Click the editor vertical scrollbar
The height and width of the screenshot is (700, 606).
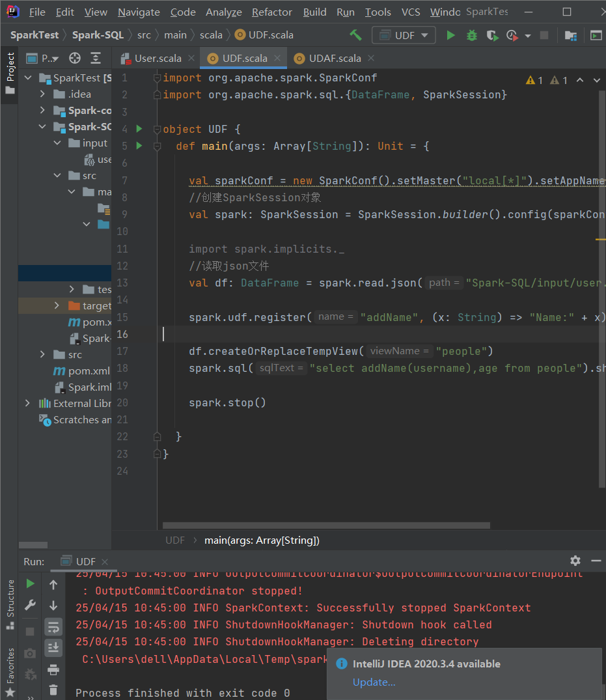pyautogui.click(x=601, y=288)
